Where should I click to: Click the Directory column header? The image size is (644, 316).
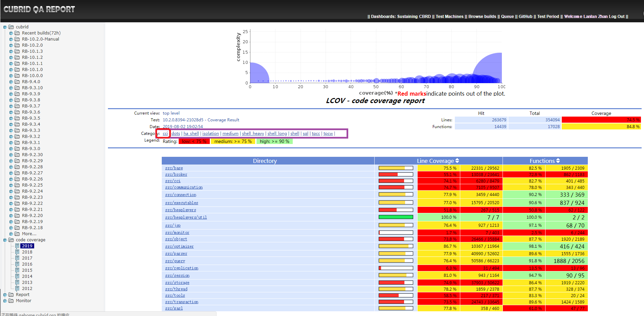[x=268, y=161]
